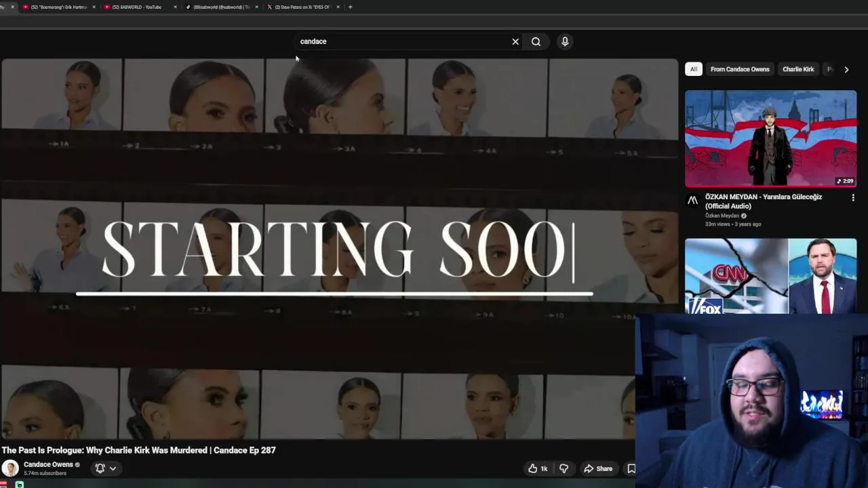The width and height of the screenshot is (868, 488).
Task: Show more filter chips with the right arrow
Action: pos(846,69)
